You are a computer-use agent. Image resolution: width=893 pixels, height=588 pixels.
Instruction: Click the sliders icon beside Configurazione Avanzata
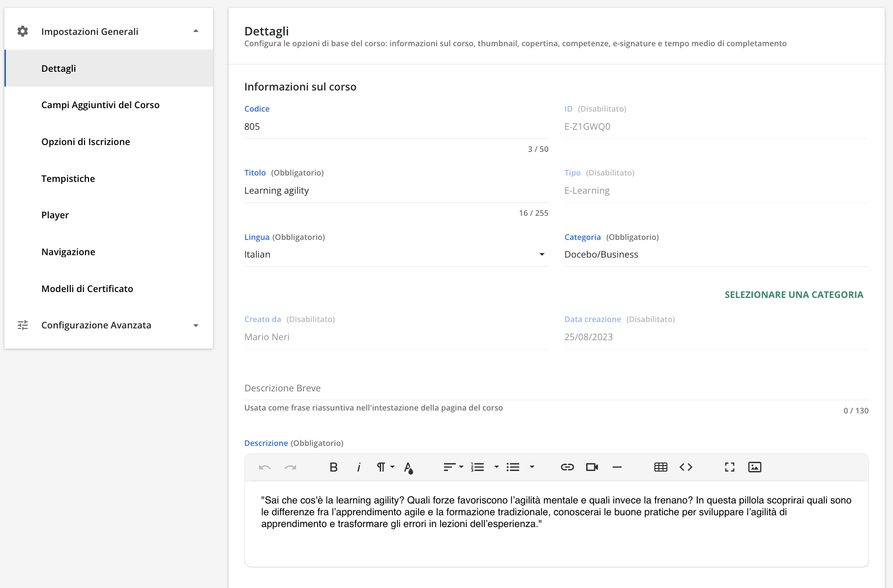pos(23,325)
